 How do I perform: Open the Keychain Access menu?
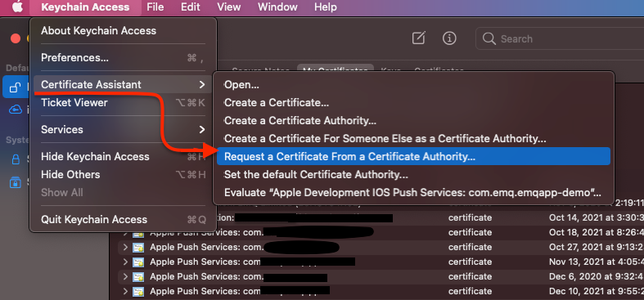[x=85, y=7]
